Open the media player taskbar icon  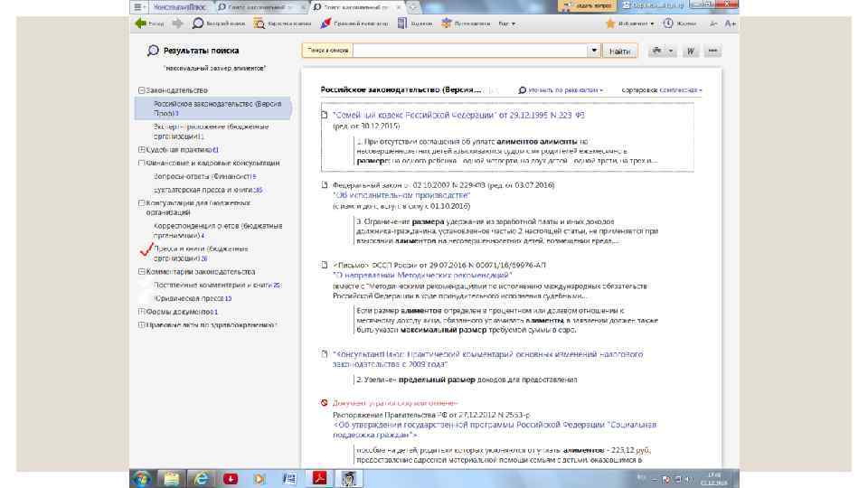coord(259,479)
